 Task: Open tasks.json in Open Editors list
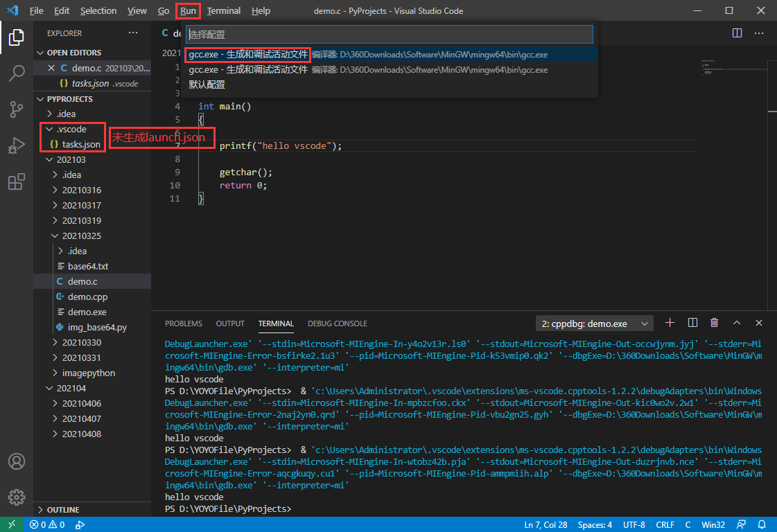92,83
